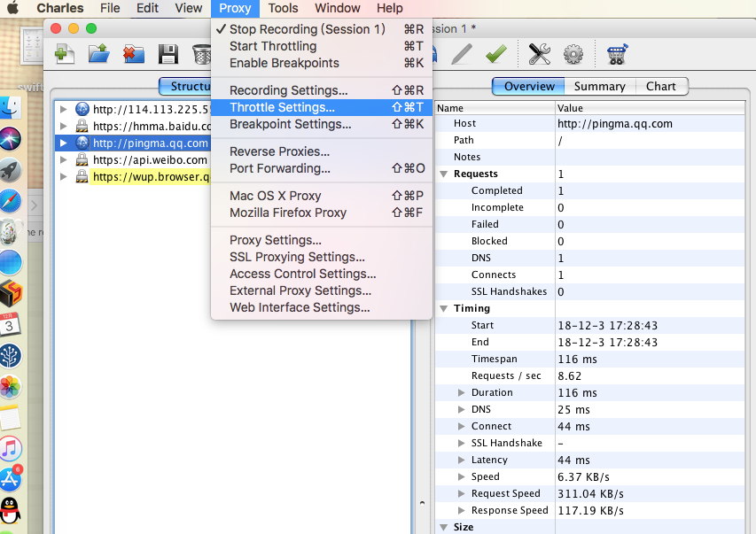The image size is (756, 534).
Task: Click the Edit pencil toolbar icon
Action: tap(462, 54)
